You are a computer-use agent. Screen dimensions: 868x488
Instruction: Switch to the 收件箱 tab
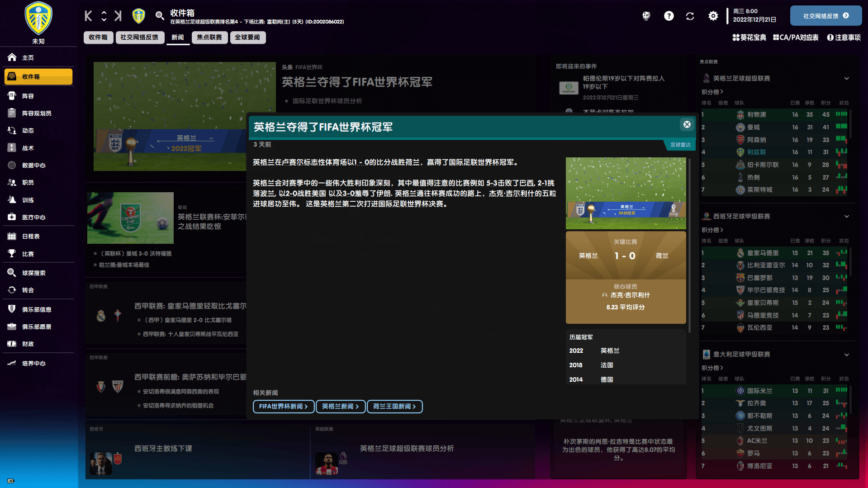[98, 38]
